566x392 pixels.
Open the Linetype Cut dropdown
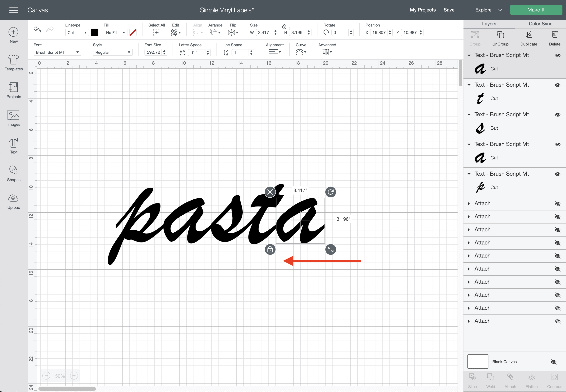77,32
